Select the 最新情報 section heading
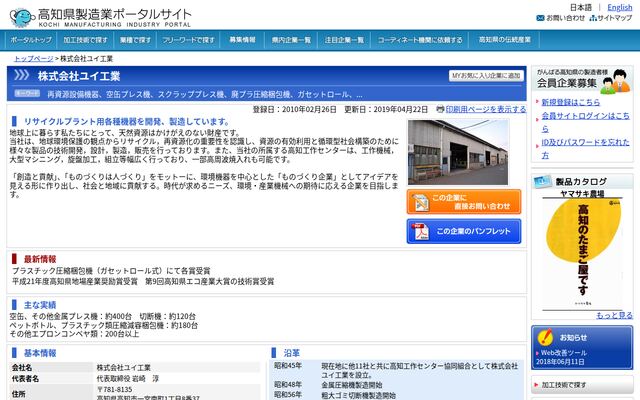The image size is (640, 400). 40,259
